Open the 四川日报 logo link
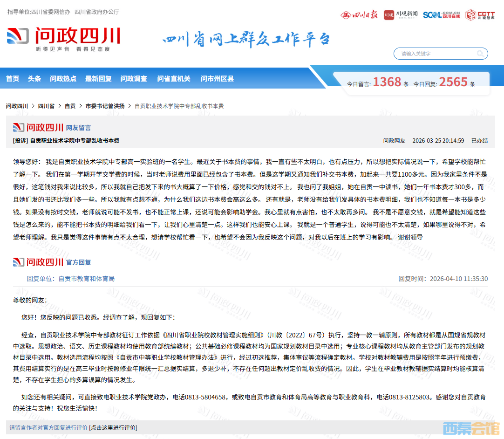504x439 pixels. (x=359, y=15)
